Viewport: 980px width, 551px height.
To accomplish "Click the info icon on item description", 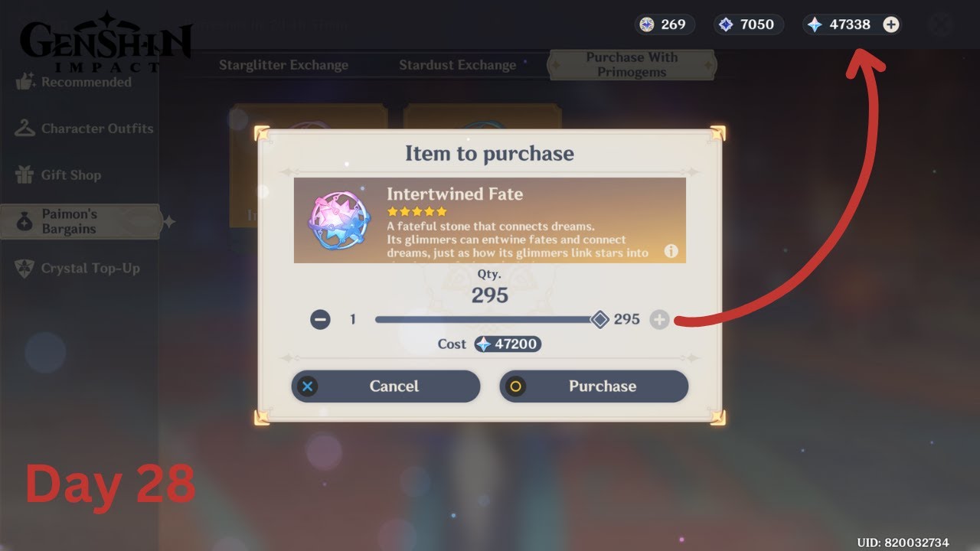I will (671, 251).
